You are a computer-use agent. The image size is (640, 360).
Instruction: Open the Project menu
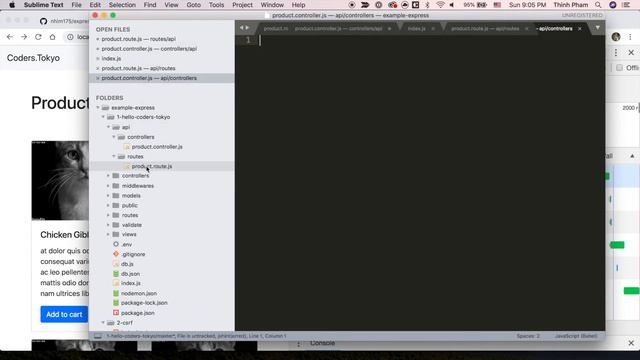point(242,5)
